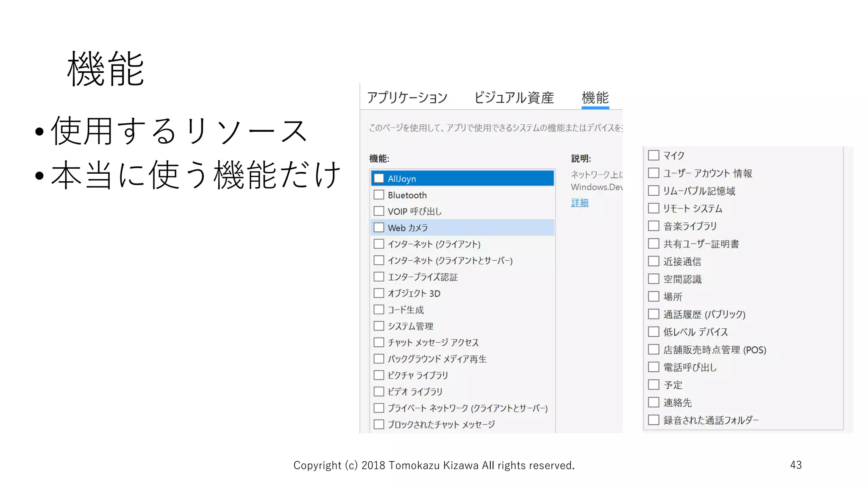
Task: Switch to the アプリケーション tab
Action: 407,97
